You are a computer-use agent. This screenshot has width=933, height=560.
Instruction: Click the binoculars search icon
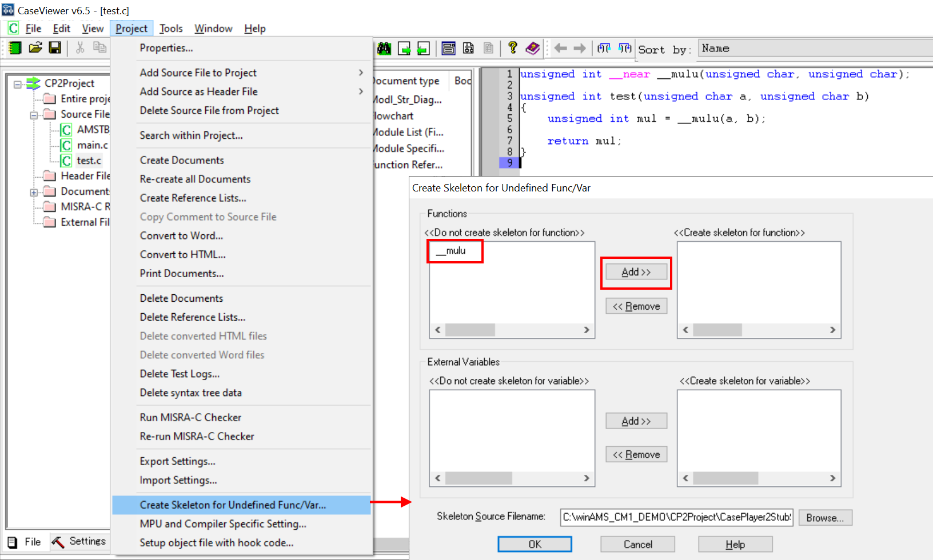point(384,49)
